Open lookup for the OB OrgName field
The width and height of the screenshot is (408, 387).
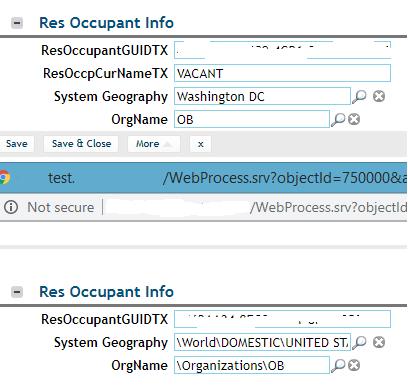(x=338, y=119)
